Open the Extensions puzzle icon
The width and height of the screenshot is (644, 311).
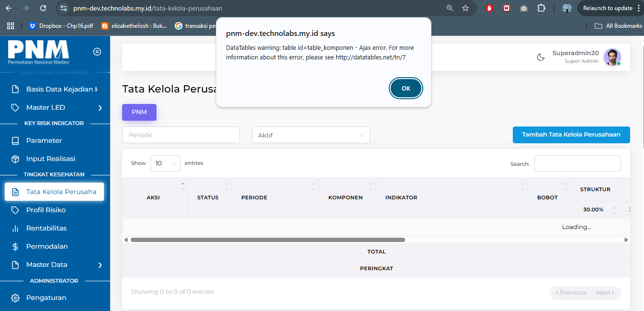[x=541, y=8]
